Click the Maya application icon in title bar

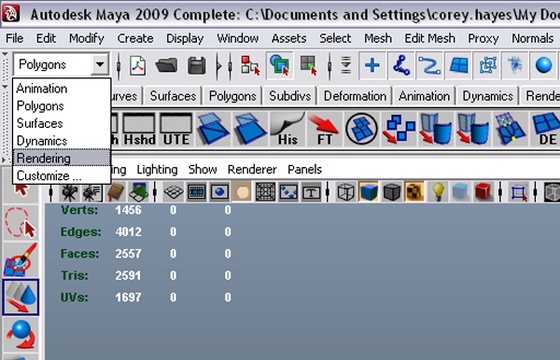11,14
